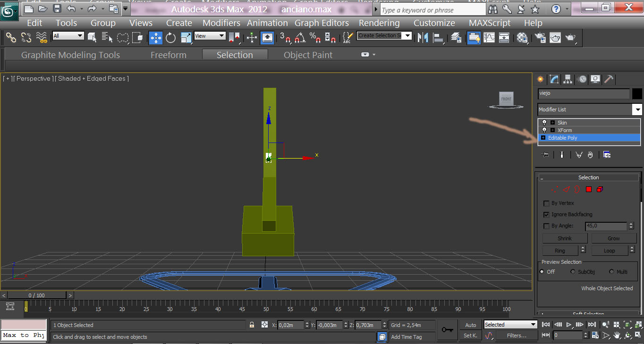Select Vertex sub-object level icon
Viewport: 644px width, 344px height.
554,189
